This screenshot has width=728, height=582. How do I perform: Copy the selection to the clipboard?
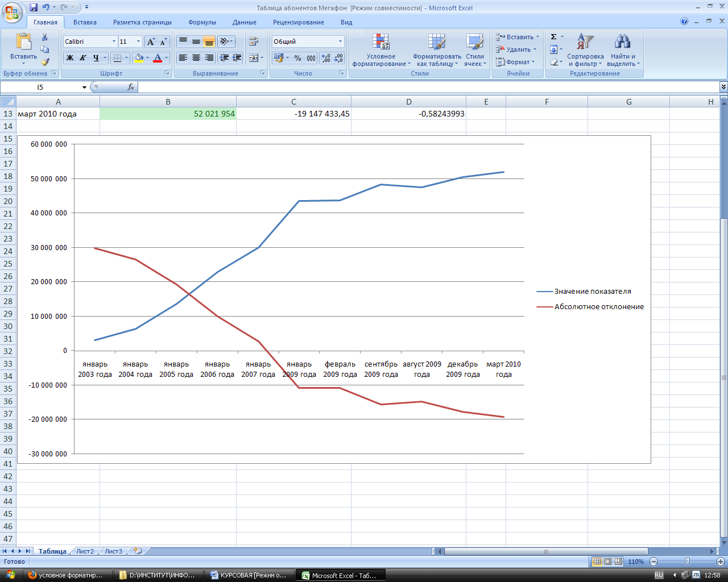coord(45,49)
